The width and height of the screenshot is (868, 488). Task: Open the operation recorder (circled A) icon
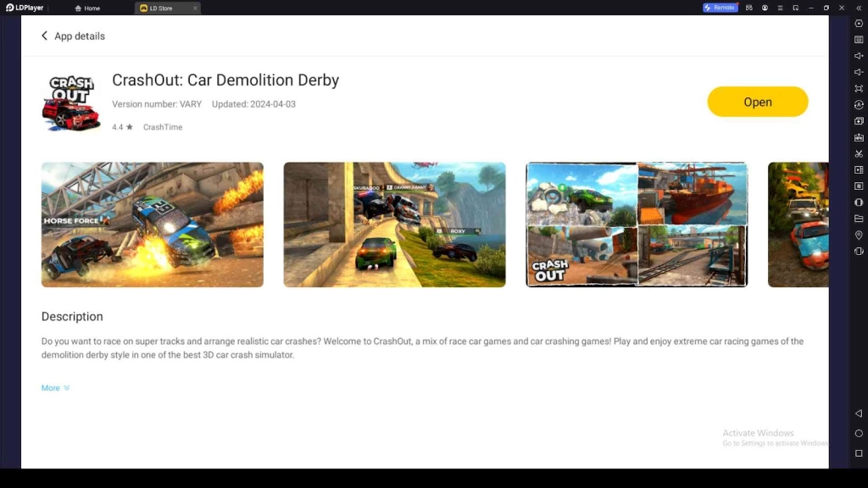(859, 104)
